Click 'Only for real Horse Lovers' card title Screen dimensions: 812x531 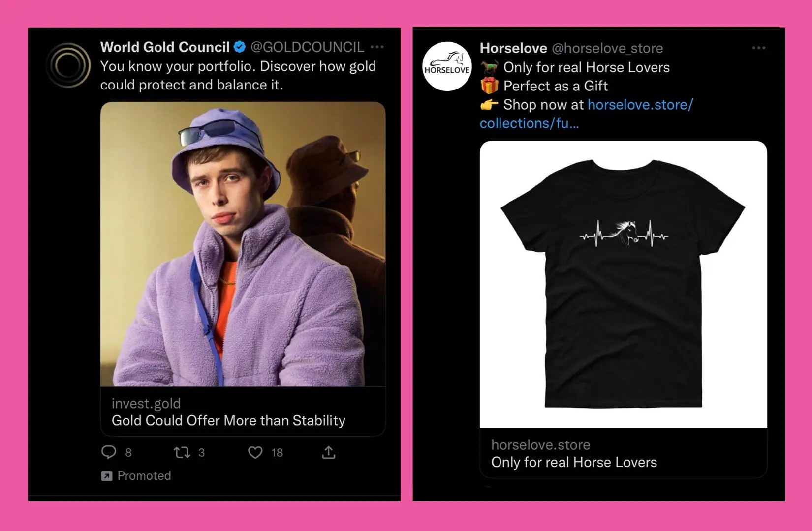pyautogui.click(x=574, y=463)
